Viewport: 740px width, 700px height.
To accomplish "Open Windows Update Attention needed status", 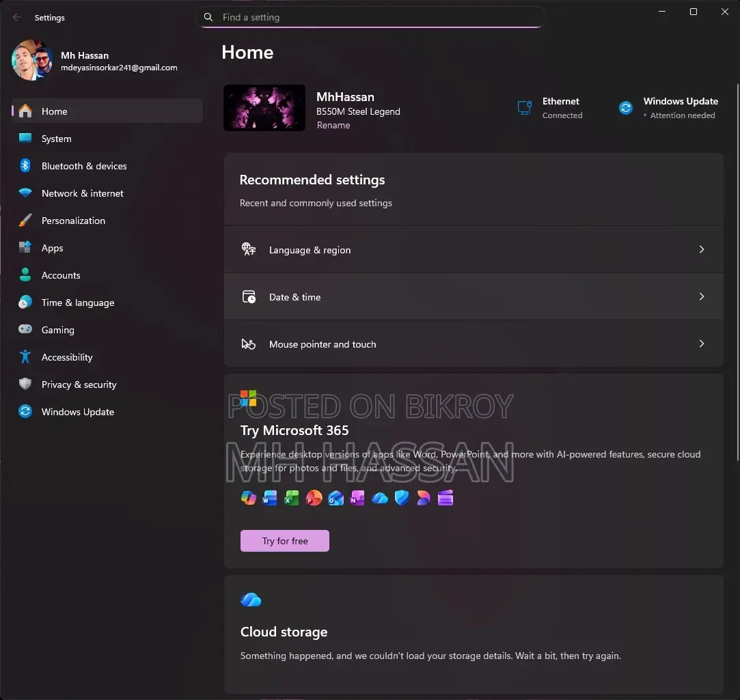I will pyautogui.click(x=668, y=108).
